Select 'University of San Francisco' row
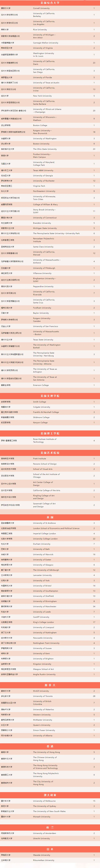Image resolution: width=100 pixels, height=868 pixels. tap(50, 326)
